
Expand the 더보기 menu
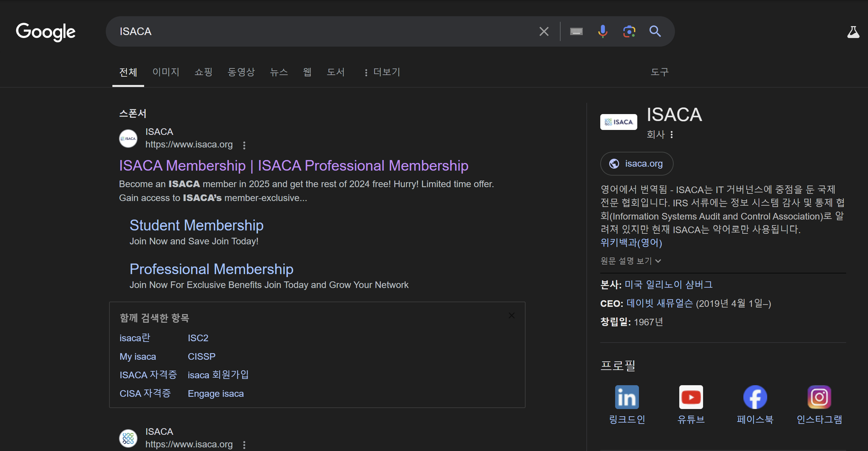click(382, 72)
